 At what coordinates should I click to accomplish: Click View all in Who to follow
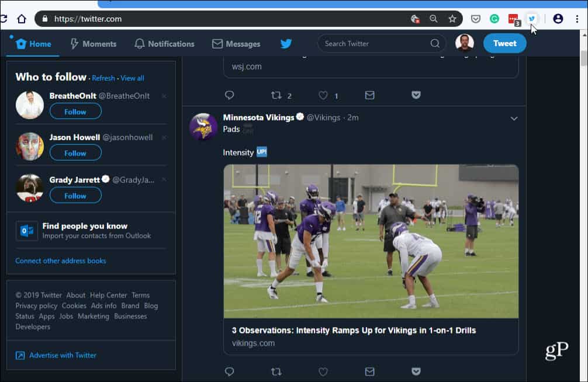132,78
